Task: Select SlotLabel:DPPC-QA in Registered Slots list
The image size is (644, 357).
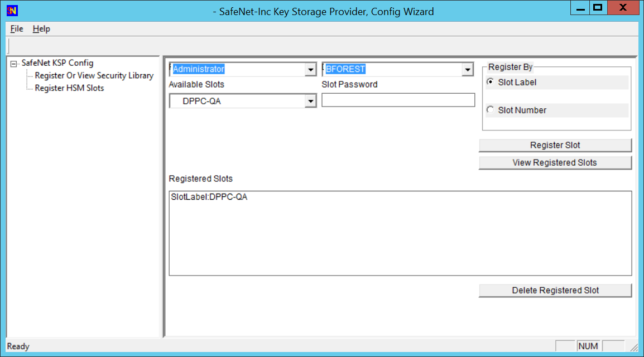Action: point(209,197)
